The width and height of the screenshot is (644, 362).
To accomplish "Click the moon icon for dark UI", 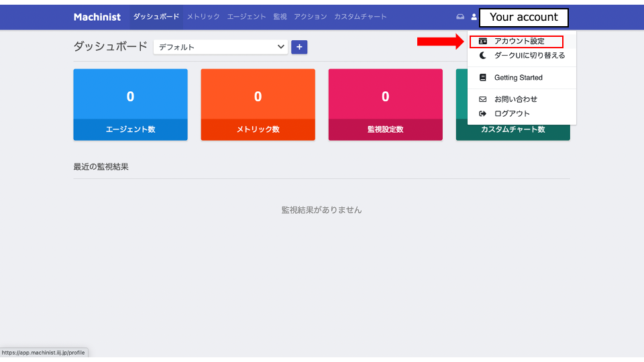I will (482, 56).
